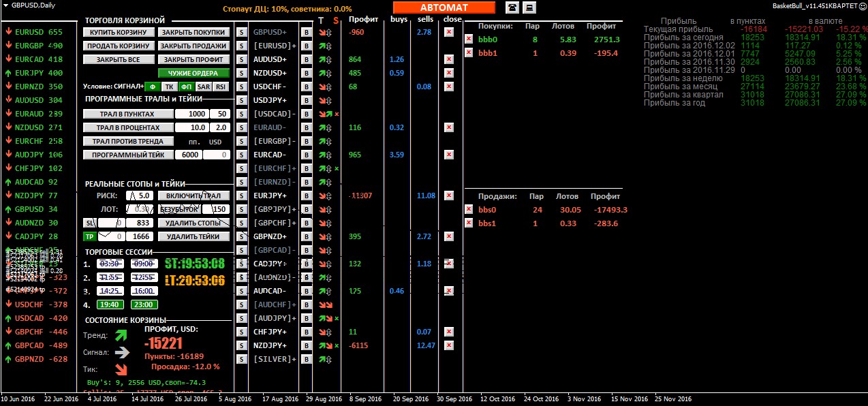This screenshot has width=868, height=406.
Task: Close the bbs0 sell basket with X
Action: click(468, 210)
